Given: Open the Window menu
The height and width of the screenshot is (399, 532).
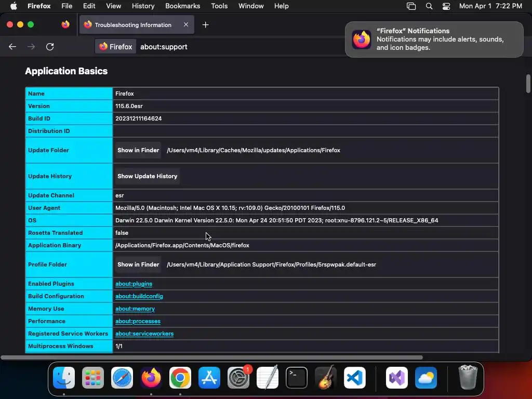Looking at the screenshot, I should (x=251, y=6).
